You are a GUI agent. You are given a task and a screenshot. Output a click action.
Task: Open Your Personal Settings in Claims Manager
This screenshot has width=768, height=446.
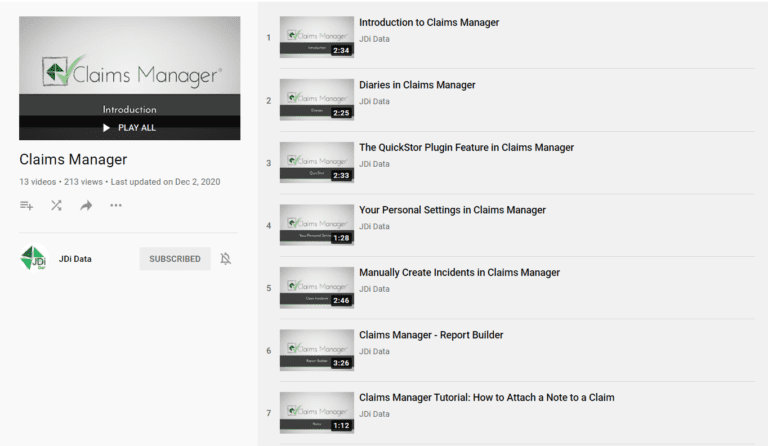[452, 210]
